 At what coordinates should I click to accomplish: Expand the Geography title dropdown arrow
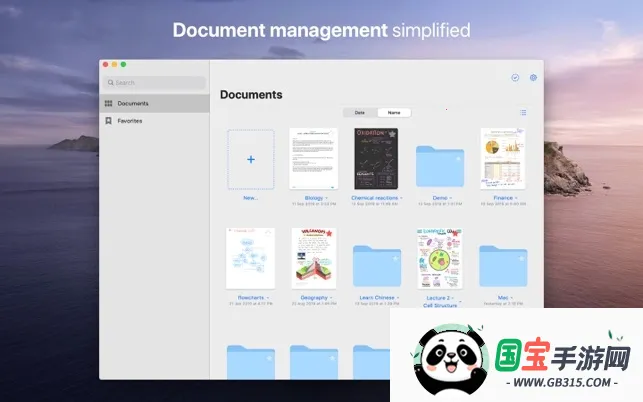coord(331,298)
